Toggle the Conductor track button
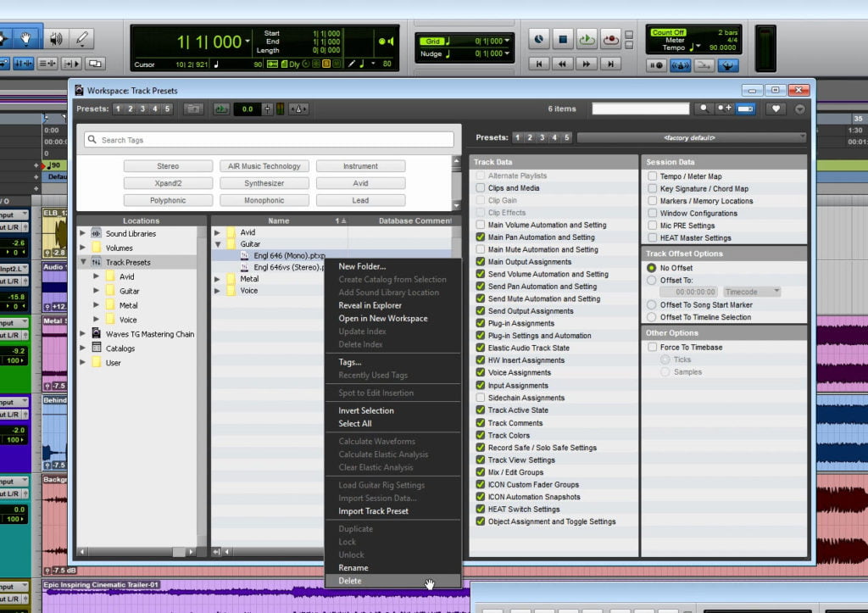Viewport: 868px width, 613px height. (x=728, y=66)
